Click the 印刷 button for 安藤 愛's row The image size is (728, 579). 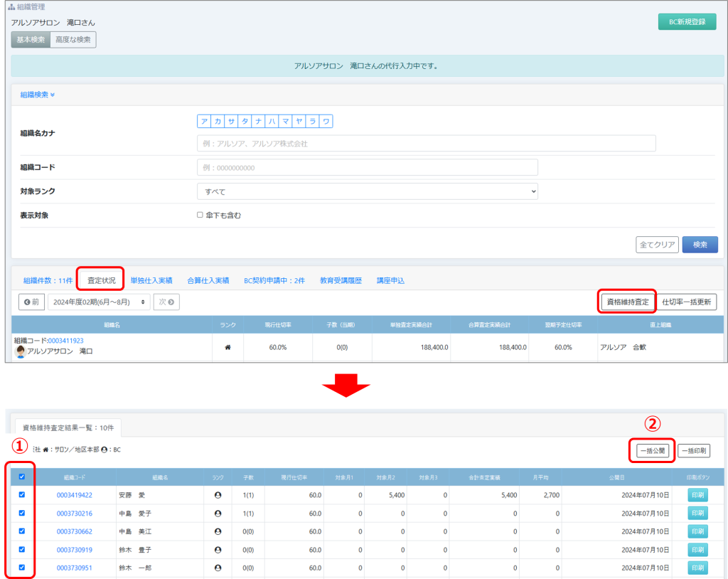[697, 494]
